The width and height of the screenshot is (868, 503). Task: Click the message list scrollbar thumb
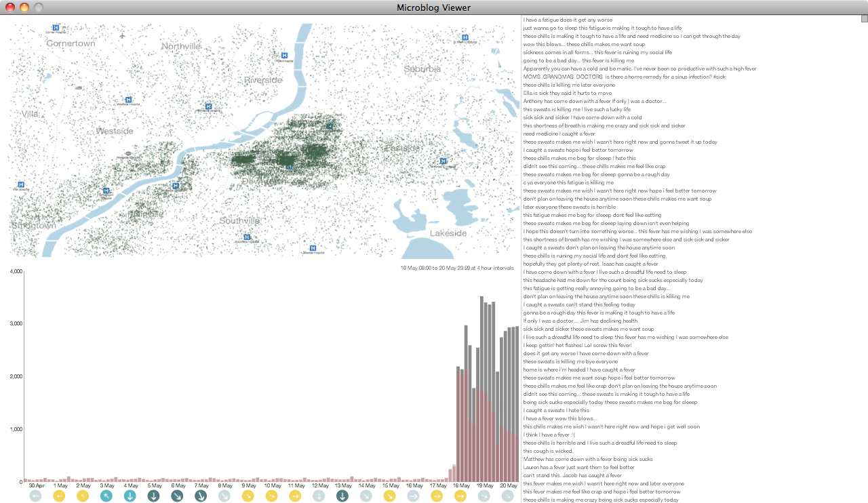point(864,19)
